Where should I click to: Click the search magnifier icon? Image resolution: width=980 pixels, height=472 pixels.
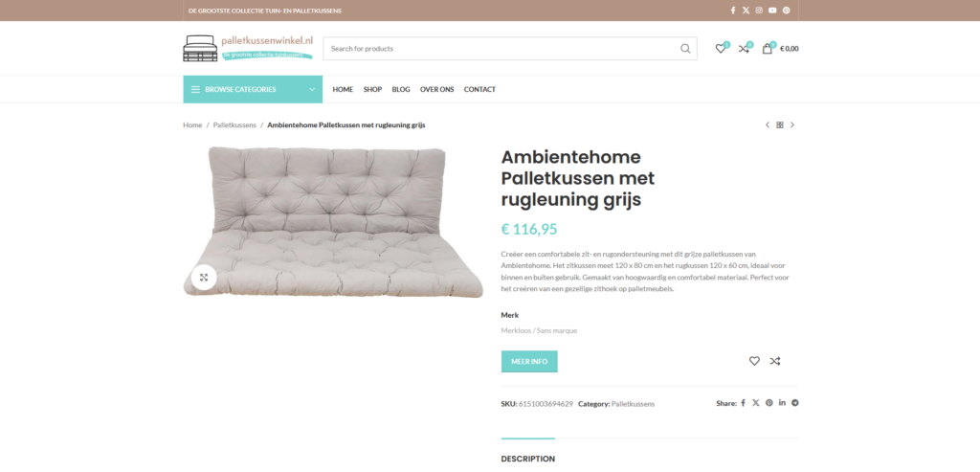pyautogui.click(x=685, y=49)
